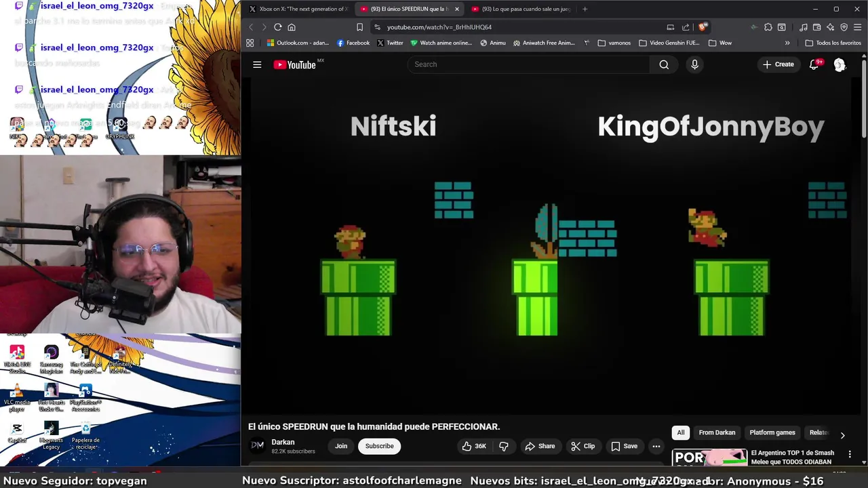Open the install-app icon in the address bar

(x=670, y=27)
